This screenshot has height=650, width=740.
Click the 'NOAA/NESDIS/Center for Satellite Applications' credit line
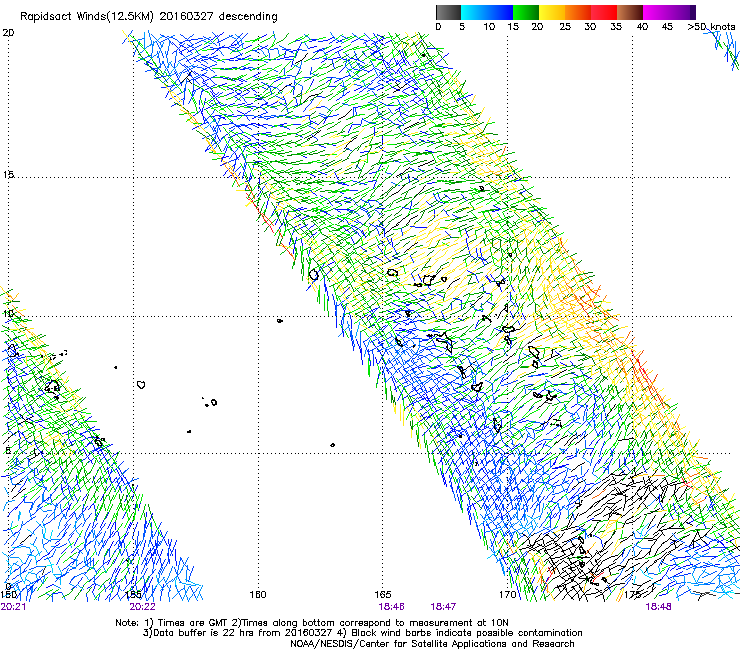pos(432,644)
